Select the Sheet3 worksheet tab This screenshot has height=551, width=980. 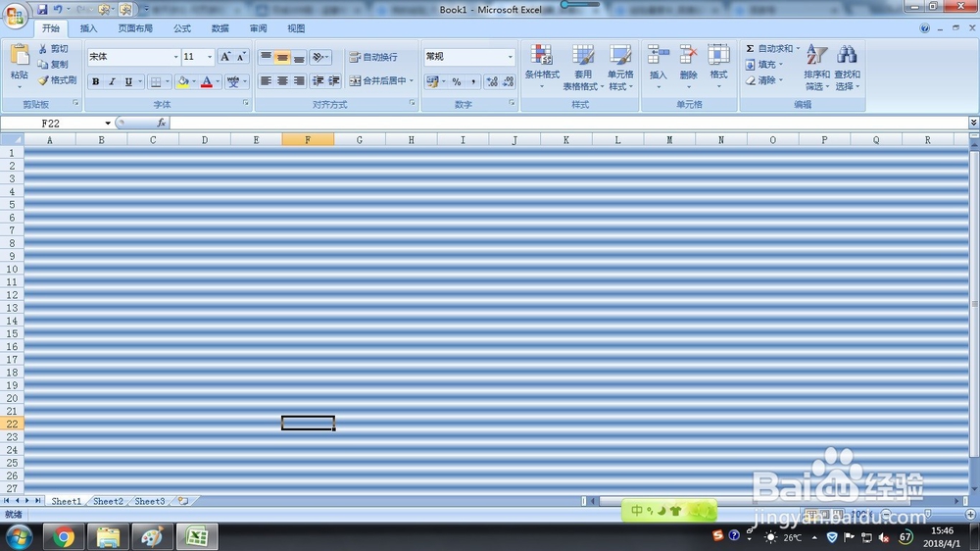pos(150,501)
